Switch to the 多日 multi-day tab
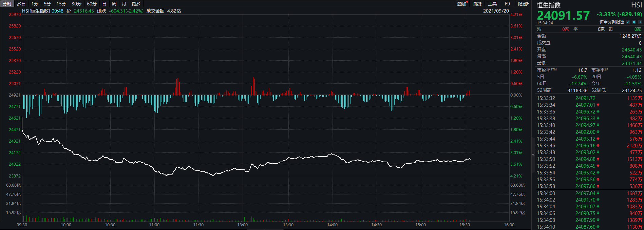The height and width of the screenshot is (230, 644). pyautogui.click(x=21, y=4)
